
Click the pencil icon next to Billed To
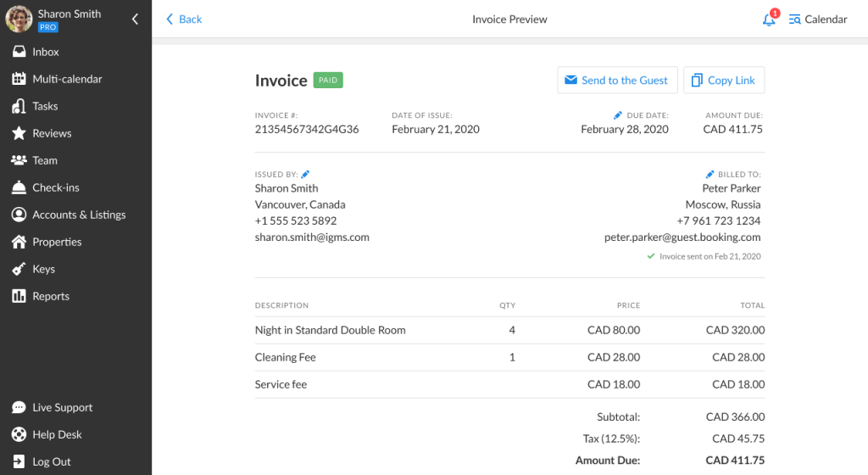(710, 174)
